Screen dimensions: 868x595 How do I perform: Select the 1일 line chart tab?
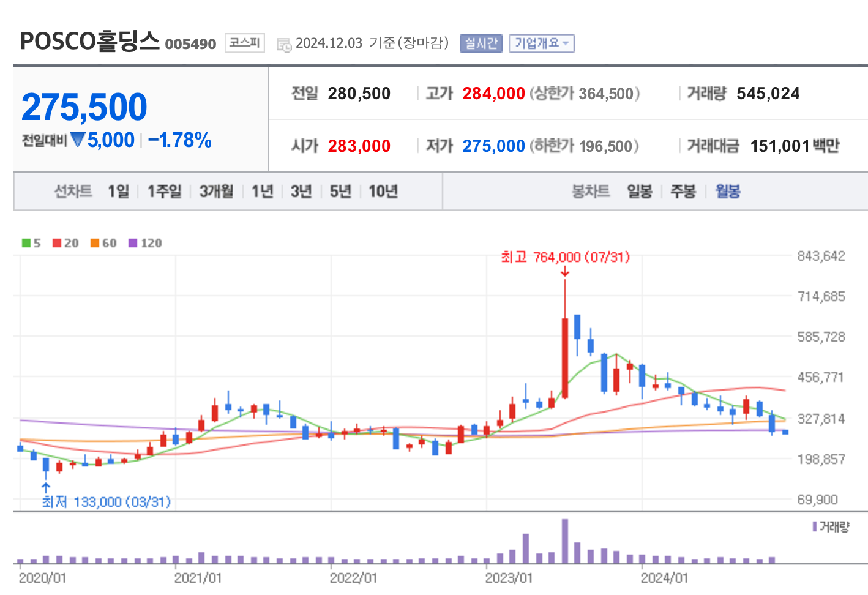click(x=118, y=192)
